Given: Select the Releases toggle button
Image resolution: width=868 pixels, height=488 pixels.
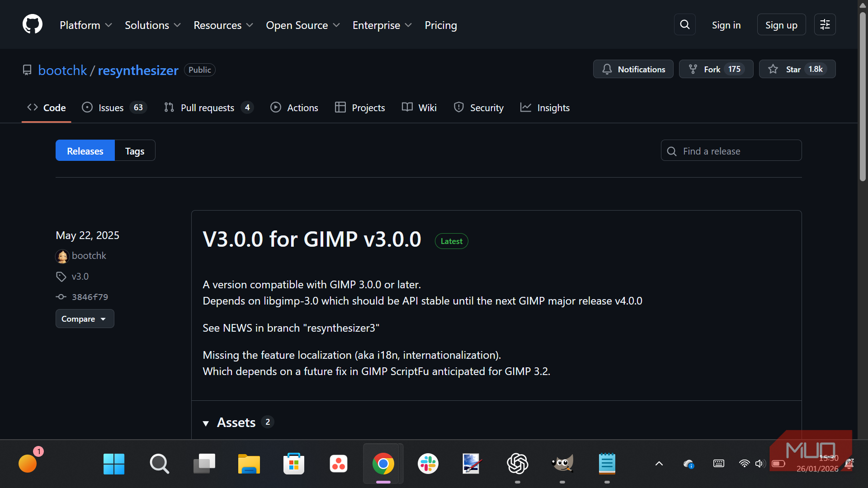Looking at the screenshot, I should click(85, 151).
